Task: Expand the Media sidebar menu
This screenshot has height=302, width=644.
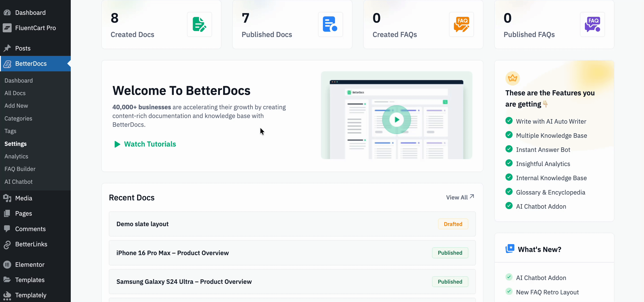Action: [x=24, y=198]
